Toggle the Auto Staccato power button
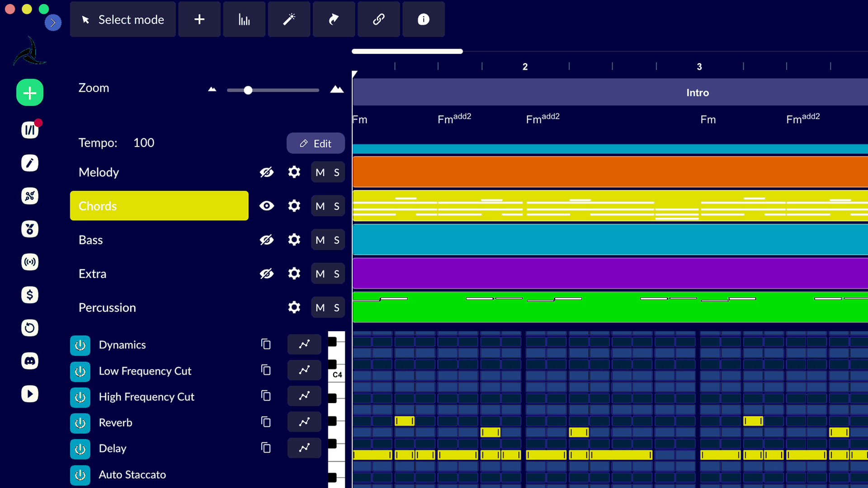The height and width of the screenshot is (488, 868). [x=80, y=475]
